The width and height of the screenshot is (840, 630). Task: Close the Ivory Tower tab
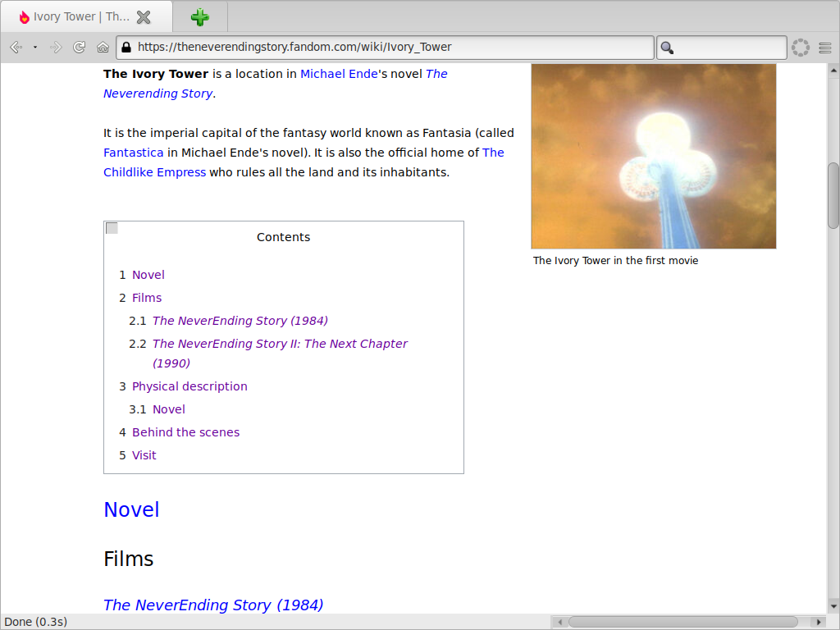click(144, 16)
